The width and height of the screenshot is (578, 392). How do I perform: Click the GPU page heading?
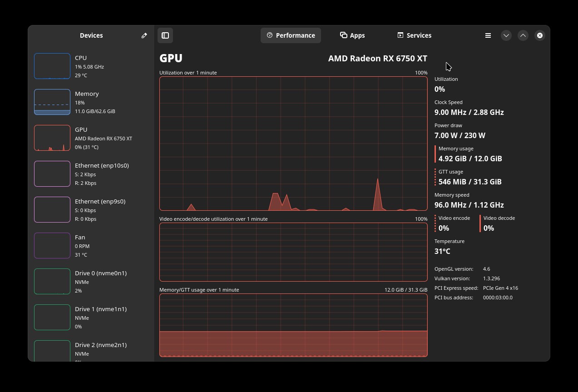pyautogui.click(x=171, y=58)
